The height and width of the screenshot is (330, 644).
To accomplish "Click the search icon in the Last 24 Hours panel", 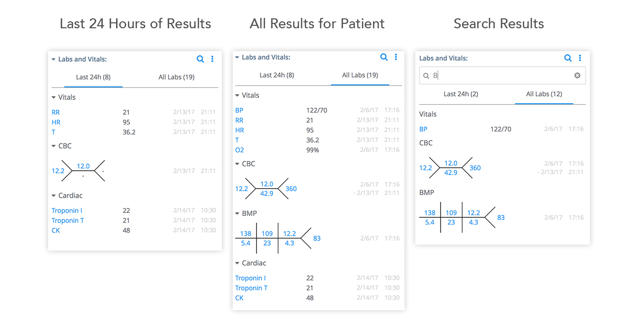I will (x=200, y=59).
